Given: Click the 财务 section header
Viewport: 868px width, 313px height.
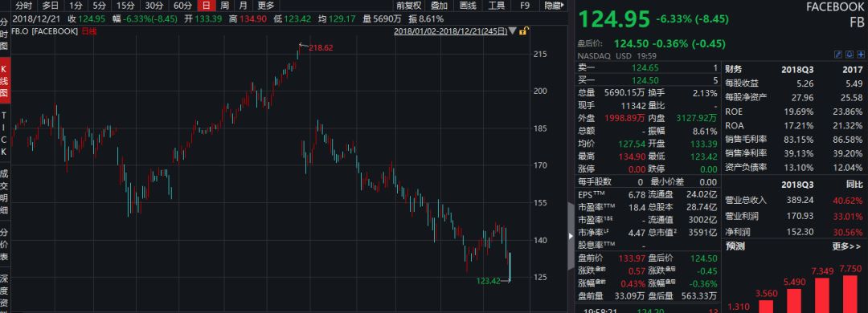Looking at the screenshot, I should click(734, 69).
